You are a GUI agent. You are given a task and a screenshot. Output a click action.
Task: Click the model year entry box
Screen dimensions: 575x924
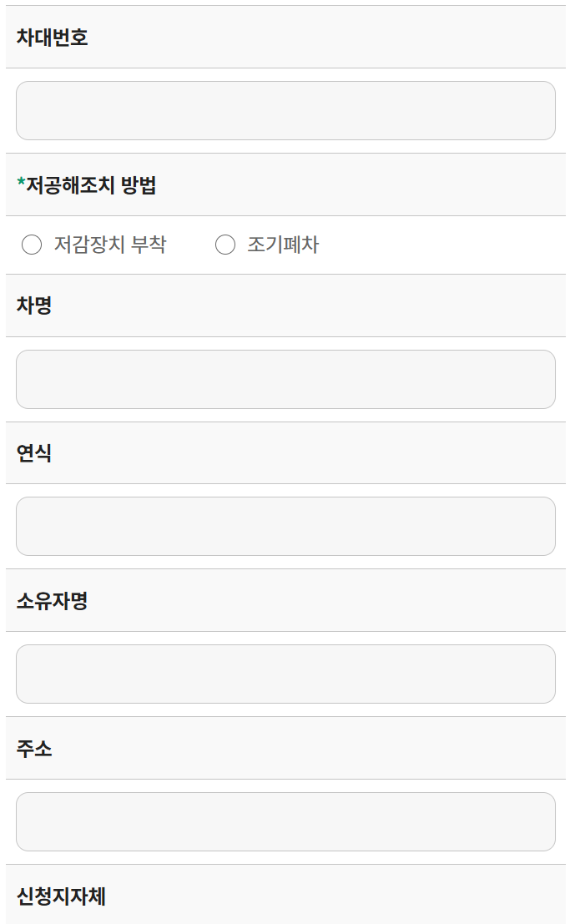point(285,526)
